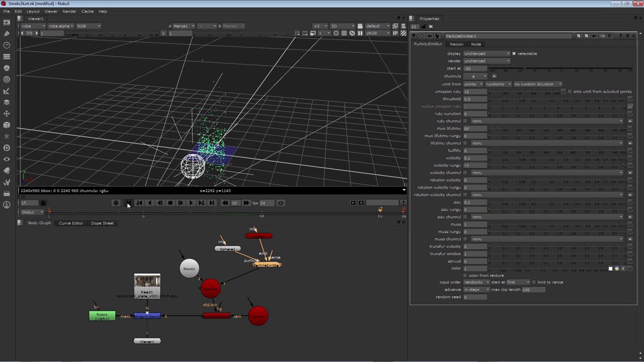Open the 3D nodes cube icon

pyautogui.click(x=7, y=125)
